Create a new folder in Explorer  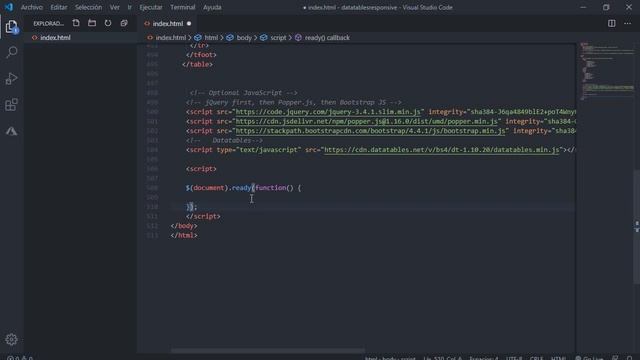[92, 23]
